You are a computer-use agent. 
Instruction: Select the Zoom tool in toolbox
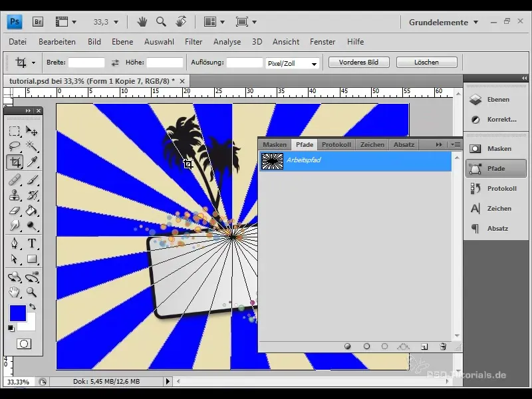[32, 292]
